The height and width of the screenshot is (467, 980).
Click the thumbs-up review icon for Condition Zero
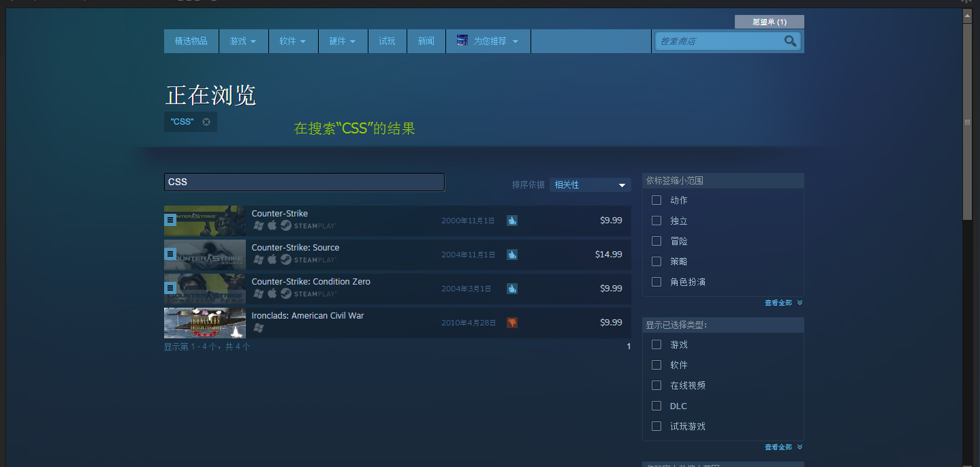512,289
